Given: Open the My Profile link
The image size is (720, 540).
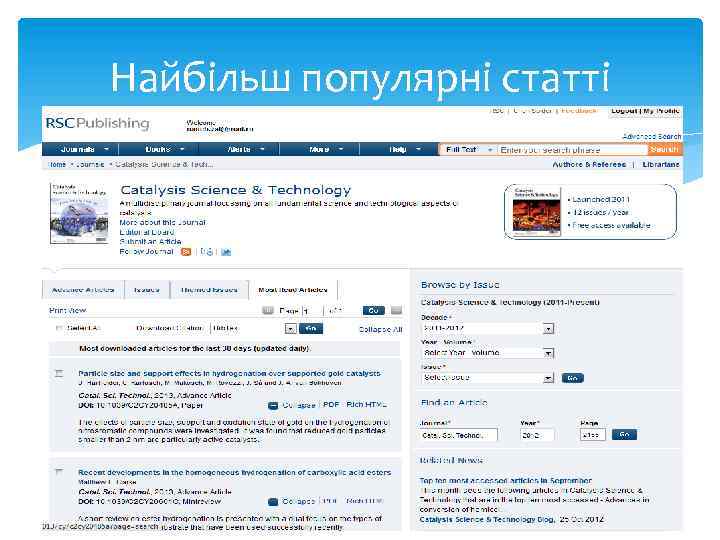Looking at the screenshot, I should tap(661, 111).
